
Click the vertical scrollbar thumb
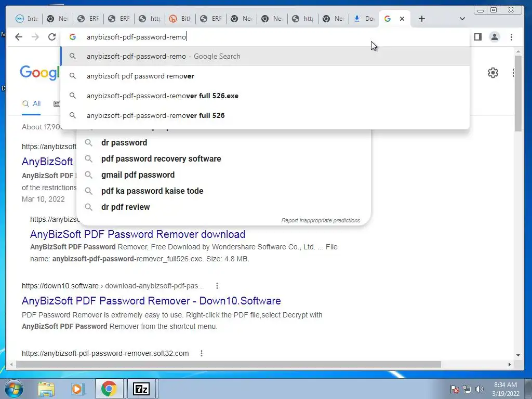coord(518,94)
